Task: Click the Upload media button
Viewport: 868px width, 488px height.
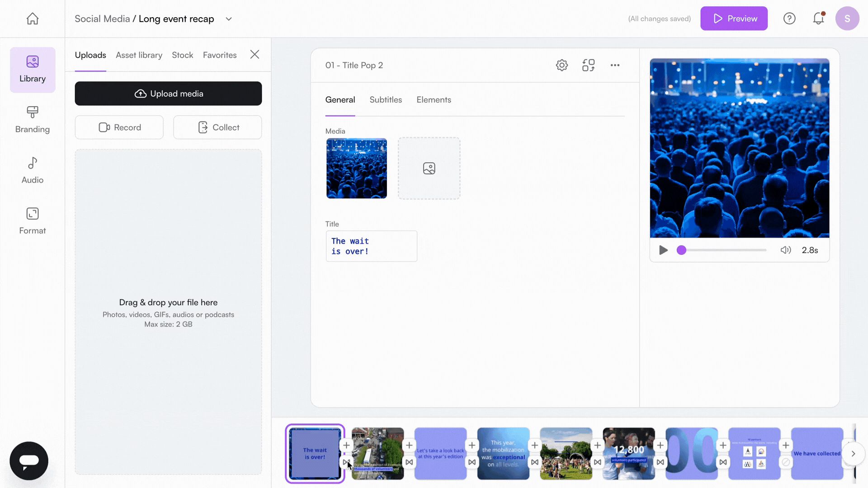Action: click(168, 94)
